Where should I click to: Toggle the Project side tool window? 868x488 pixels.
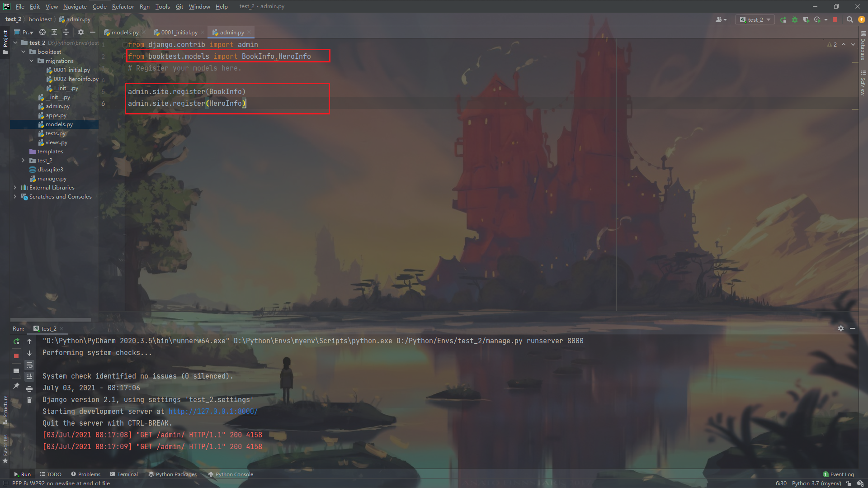click(5, 42)
